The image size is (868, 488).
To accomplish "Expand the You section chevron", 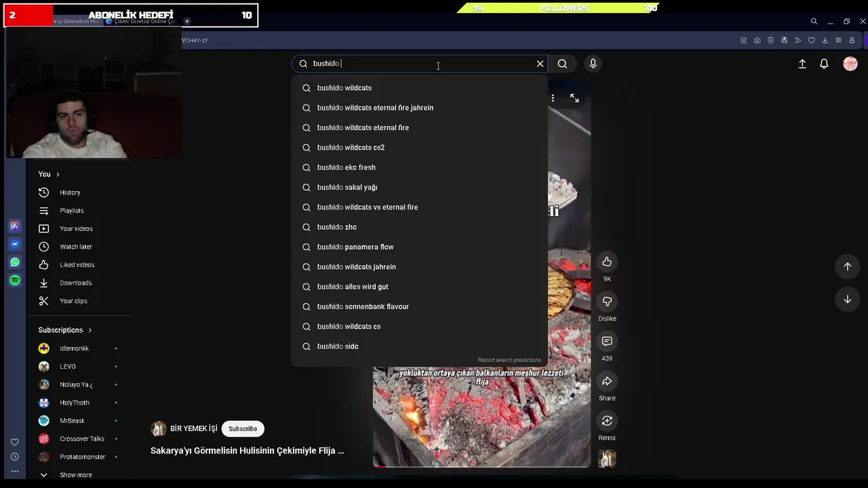I will (58, 174).
